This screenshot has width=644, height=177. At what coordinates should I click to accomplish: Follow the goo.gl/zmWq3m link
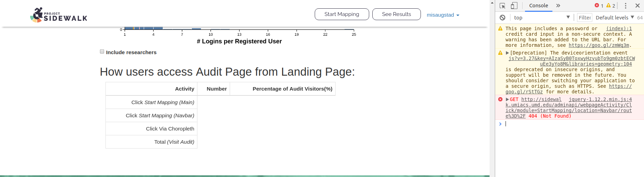tap(599, 45)
